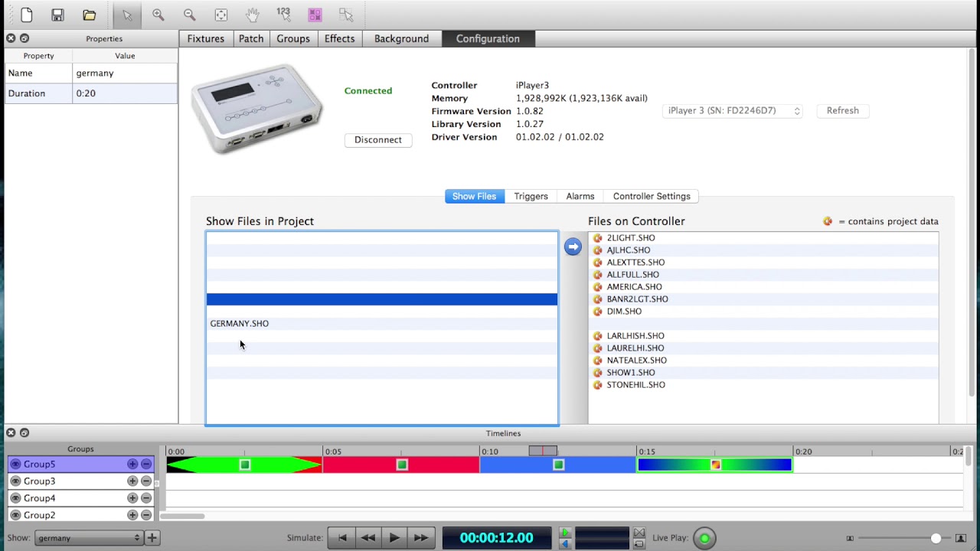Remove a timeline from Group5
The image size is (980, 551).
146,465
